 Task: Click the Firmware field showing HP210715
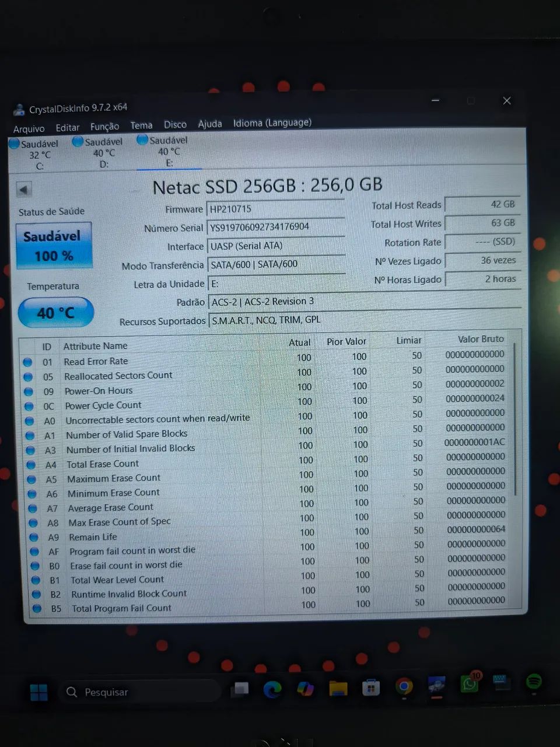[x=275, y=209]
